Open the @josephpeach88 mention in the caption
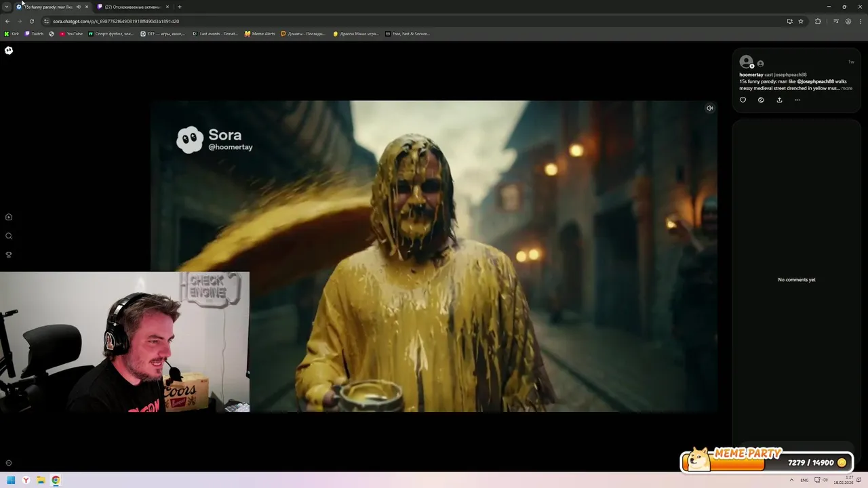Image resolution: width=868 pixels, height=488 pixels. pyautogui.click(x=816, y=81)
